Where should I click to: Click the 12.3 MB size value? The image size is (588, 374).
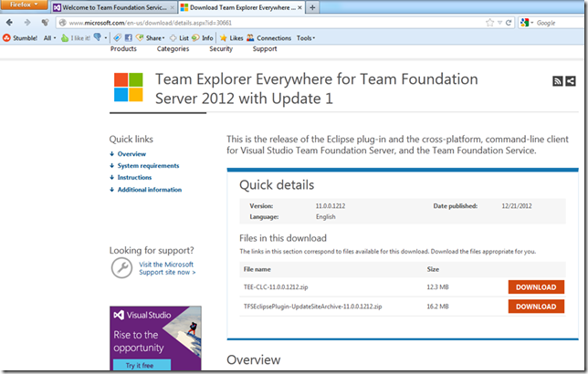click(x=437, y=287)
